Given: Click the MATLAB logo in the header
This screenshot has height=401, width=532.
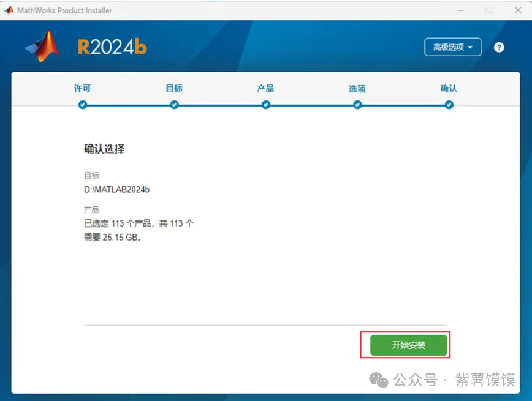Looking at the screenshot, I should point(43,47).
